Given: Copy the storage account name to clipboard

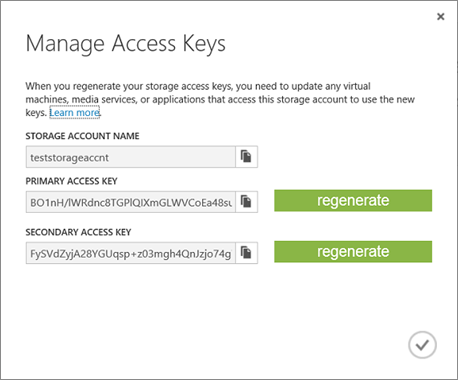Looking at the screenshot, I should [x=246, y=157].
